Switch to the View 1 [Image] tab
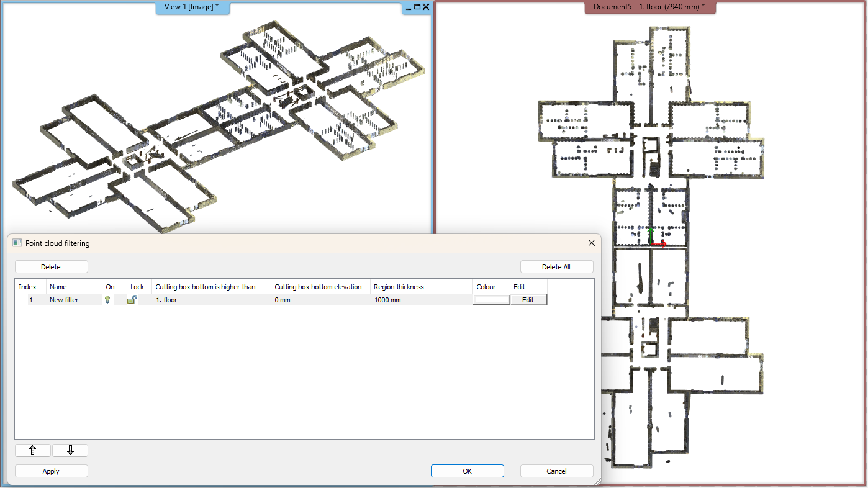The image size is (868, 488). (191, 7)
